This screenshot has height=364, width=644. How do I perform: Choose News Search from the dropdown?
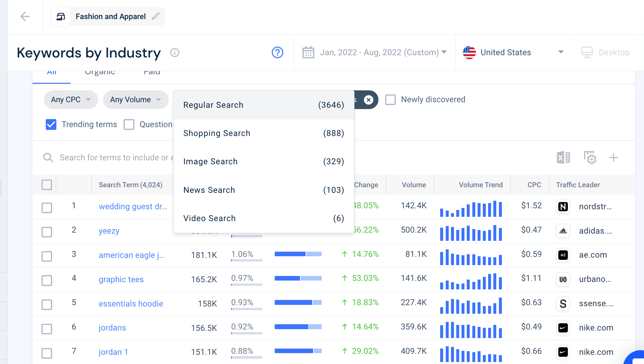pos(264,190)
